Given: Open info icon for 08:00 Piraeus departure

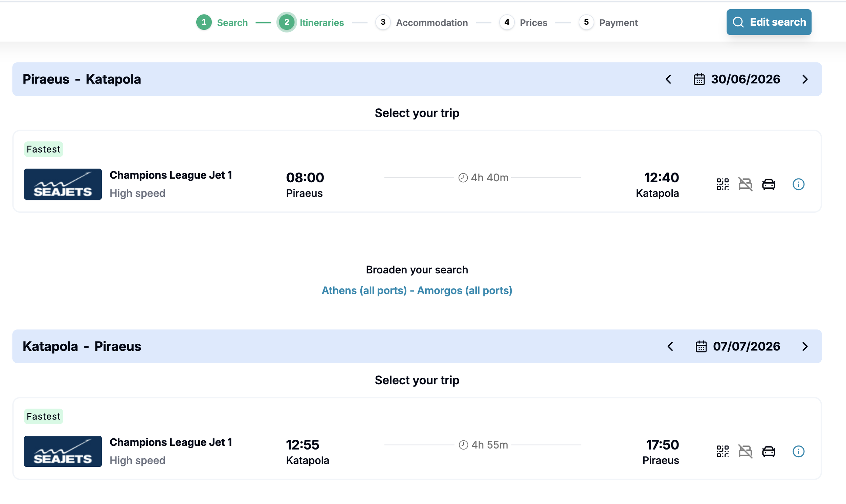Looking at the screenshot, I should [798, 184].
